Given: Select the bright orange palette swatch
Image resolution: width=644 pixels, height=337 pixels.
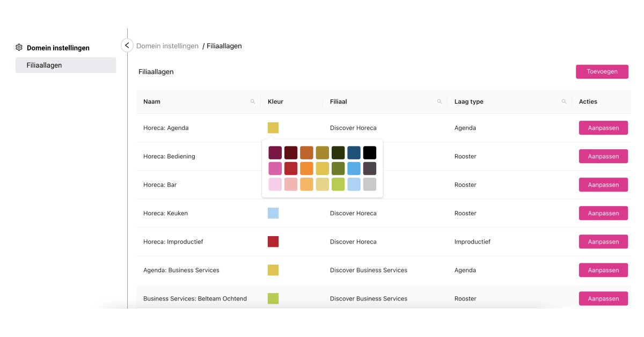Looking at the screenshot, I should coord(306,169).
